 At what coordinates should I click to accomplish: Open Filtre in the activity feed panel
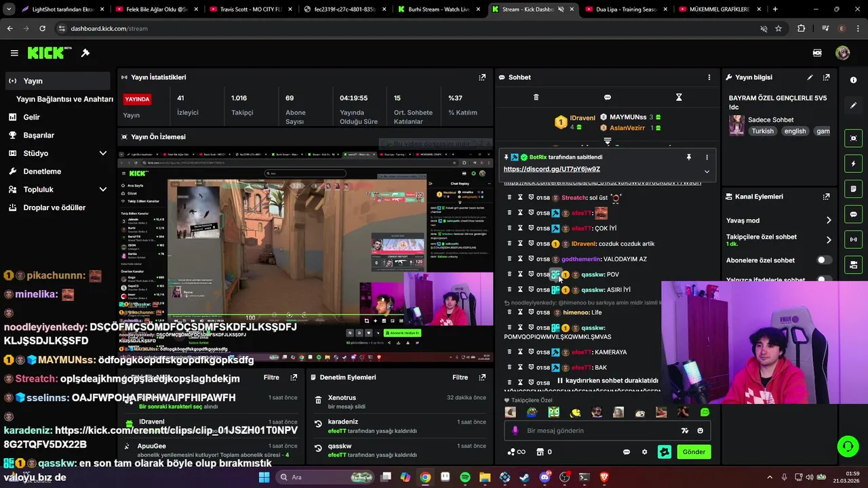[x=271, y=378]
